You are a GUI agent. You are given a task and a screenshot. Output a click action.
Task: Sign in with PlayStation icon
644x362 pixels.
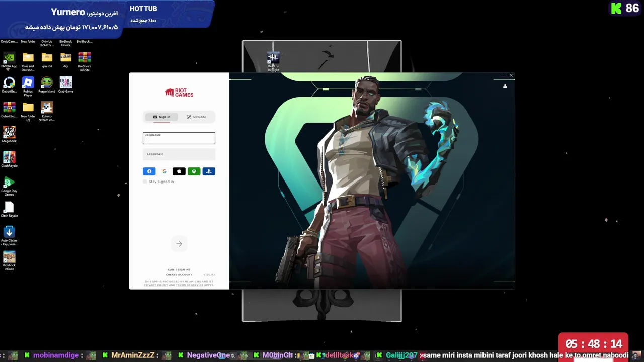[209, 171]
